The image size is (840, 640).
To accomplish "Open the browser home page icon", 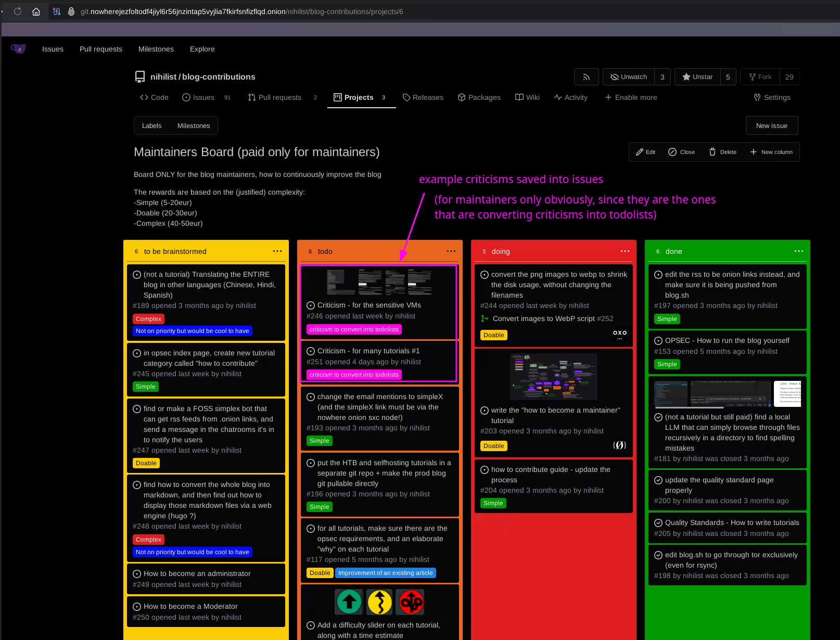I will [36, 11].
